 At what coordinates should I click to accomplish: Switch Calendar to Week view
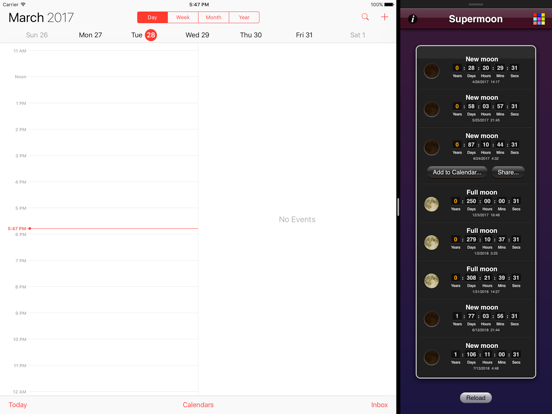pyautogui.click(x=183, y=17)
